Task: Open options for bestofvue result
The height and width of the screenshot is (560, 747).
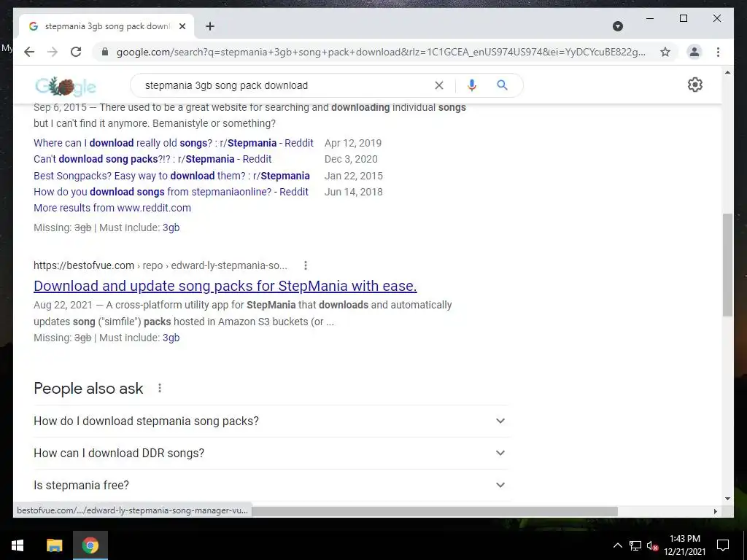Action: click(306, 265)
